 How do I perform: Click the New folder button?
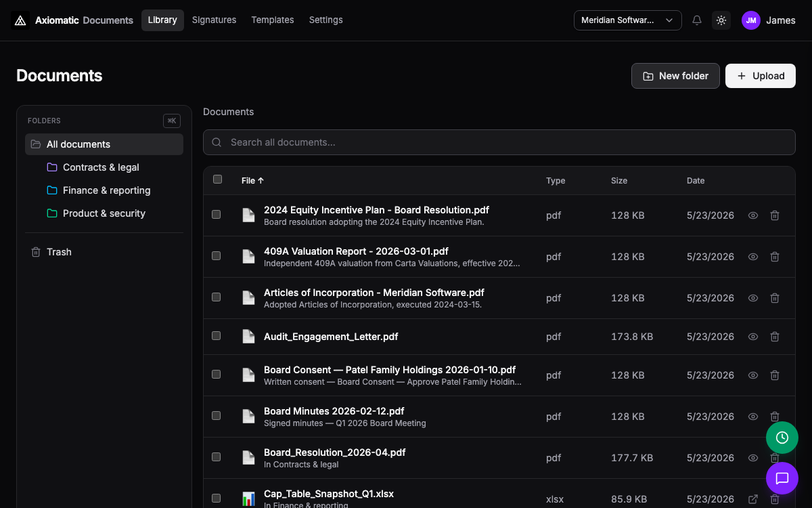click(x=675, y=76)
